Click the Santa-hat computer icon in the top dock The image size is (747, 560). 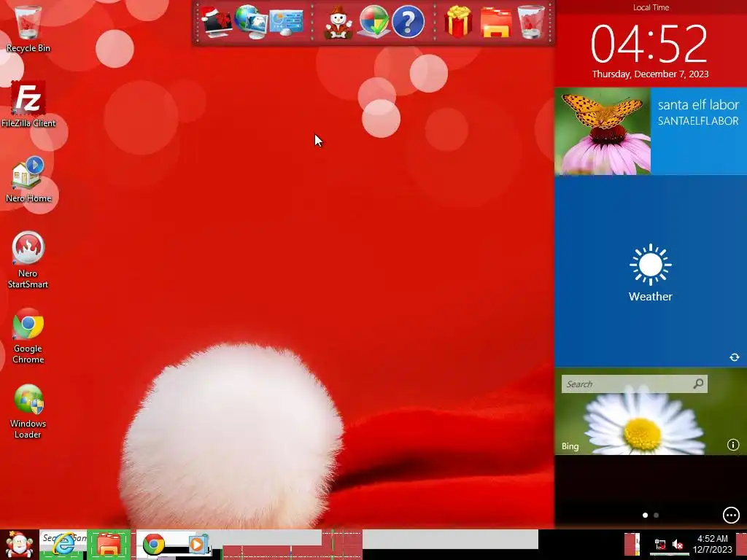coord(216,21)
